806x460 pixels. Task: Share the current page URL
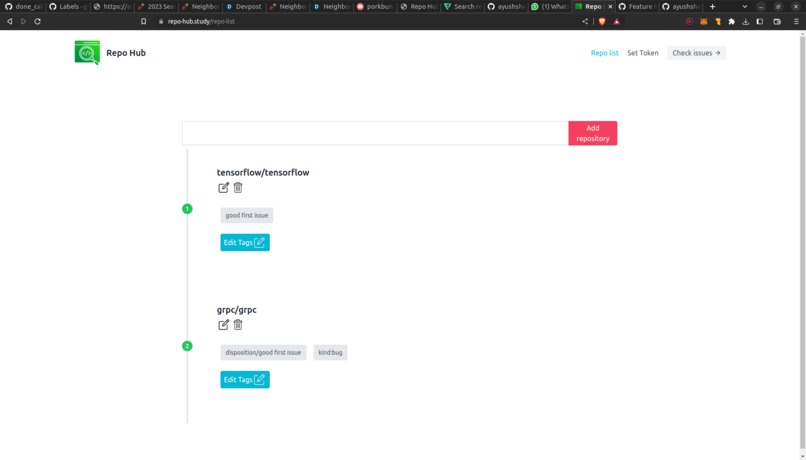coord(585,22)
